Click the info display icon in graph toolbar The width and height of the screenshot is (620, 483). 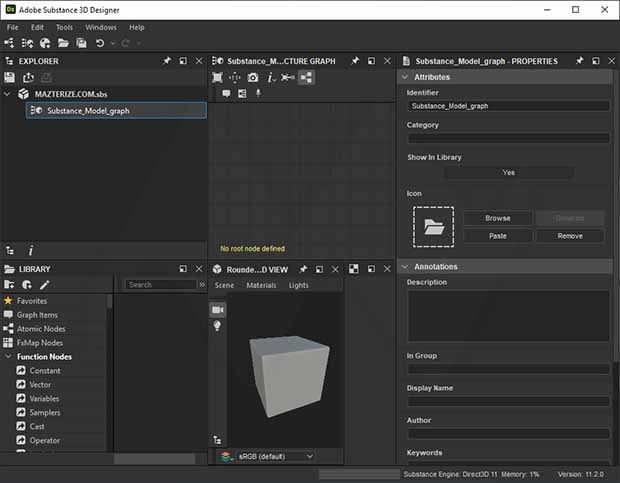click(x=270, y=78)
